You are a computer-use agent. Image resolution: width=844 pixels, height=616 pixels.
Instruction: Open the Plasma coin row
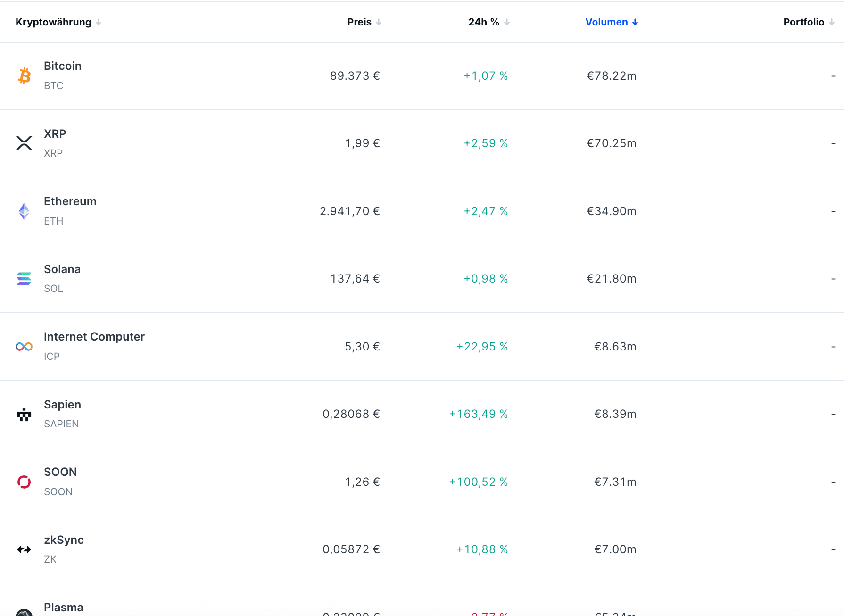click(x=64, y=607)
